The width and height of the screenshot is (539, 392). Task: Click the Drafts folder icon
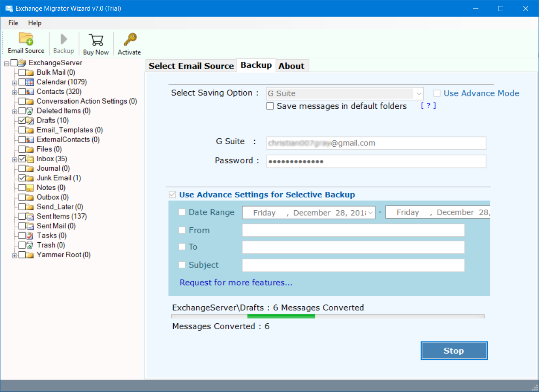(x=30, y=120)
